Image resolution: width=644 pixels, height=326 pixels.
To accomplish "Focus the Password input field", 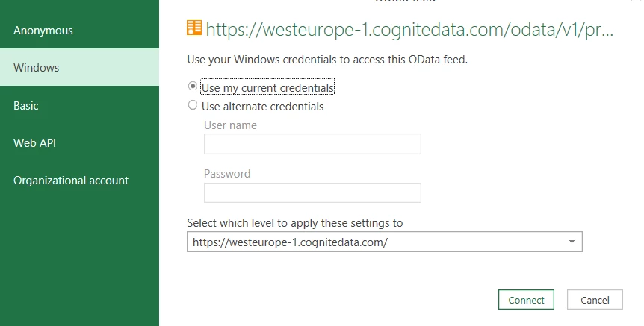I will [x=312, y=192].
